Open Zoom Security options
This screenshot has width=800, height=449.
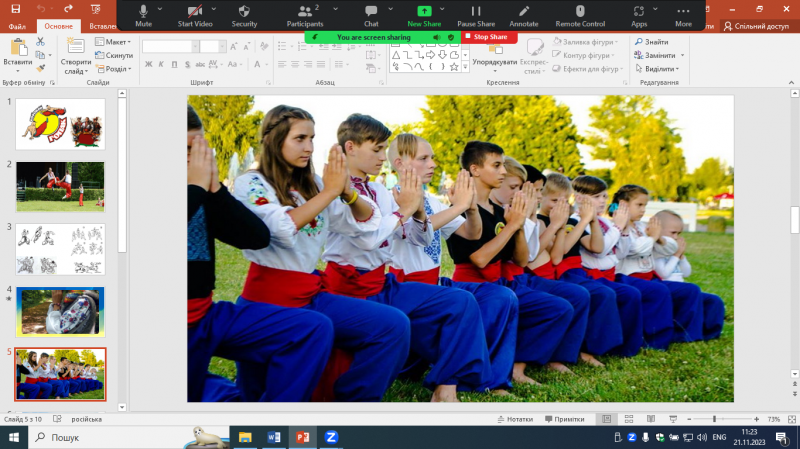244,16
